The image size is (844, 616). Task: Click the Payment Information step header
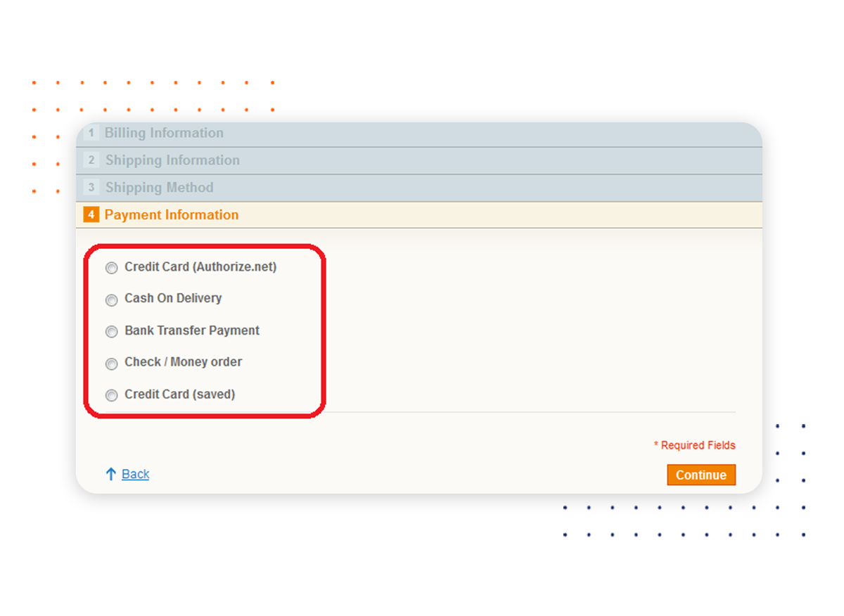(x=419, y=215)
